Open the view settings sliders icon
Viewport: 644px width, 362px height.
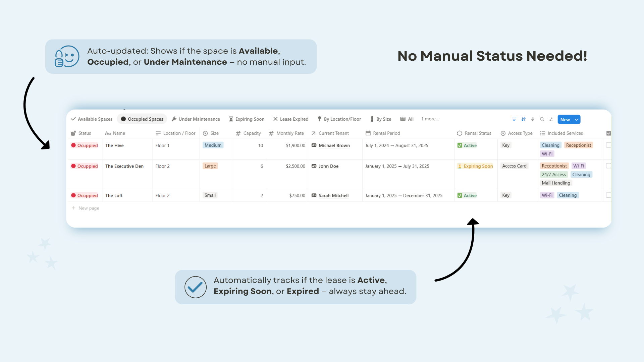[x=551, y=119]
